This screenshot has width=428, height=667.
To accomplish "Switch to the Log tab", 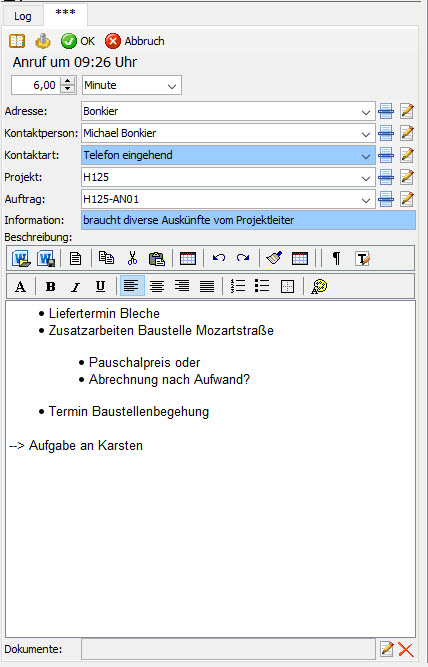I will 23,16.
